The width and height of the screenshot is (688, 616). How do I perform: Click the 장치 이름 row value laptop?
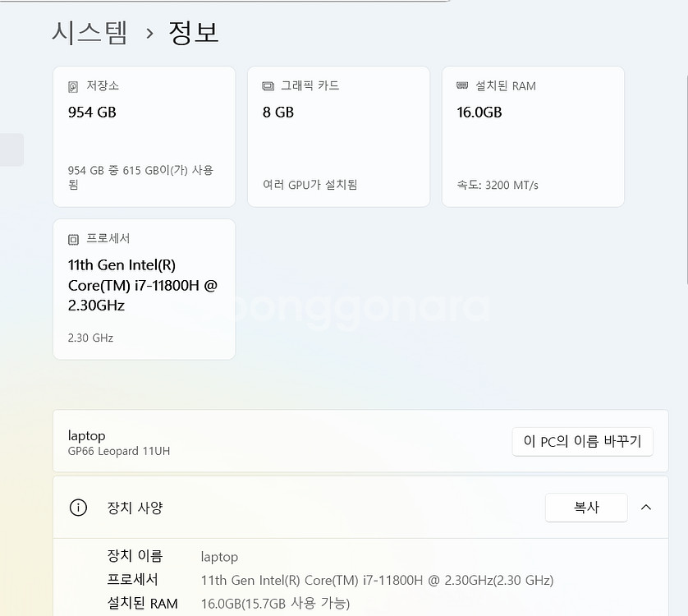point(219,557)
